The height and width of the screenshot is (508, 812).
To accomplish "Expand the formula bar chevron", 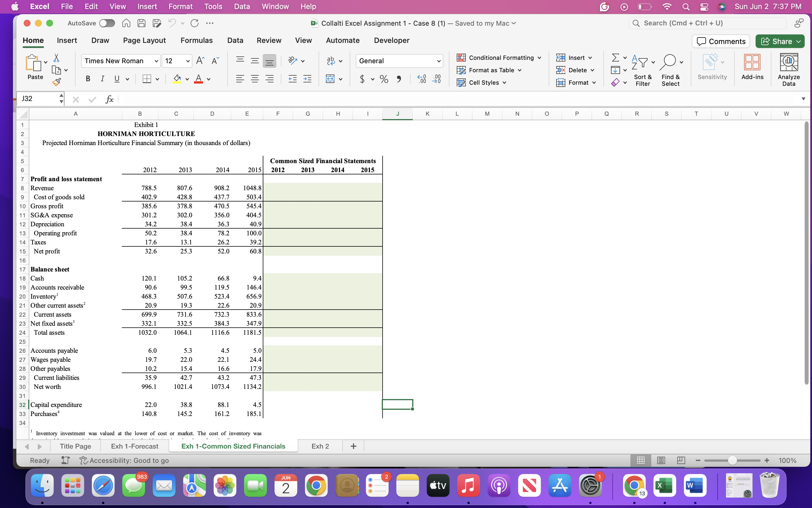I will point(803,99).
